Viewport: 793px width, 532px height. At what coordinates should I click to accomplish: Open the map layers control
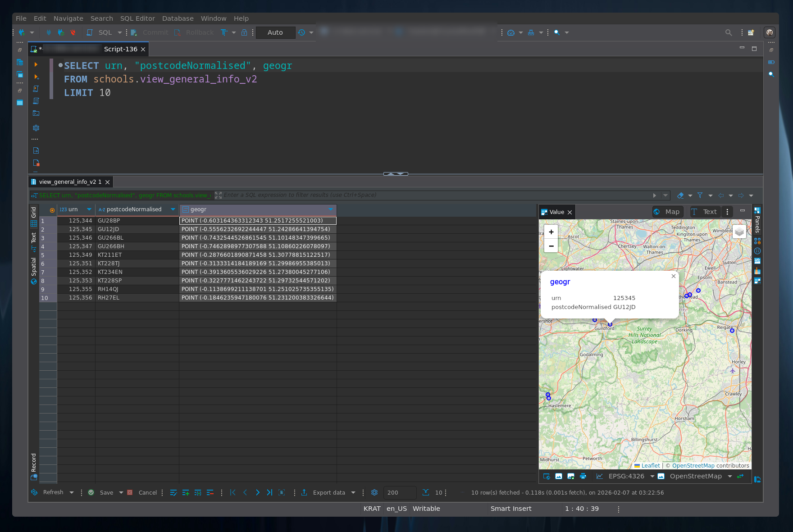(739, 232)
